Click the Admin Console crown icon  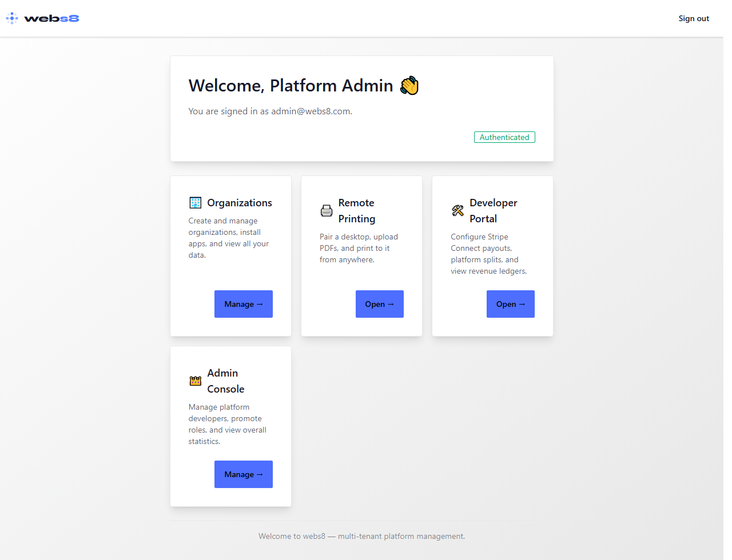tap(196, 381)
